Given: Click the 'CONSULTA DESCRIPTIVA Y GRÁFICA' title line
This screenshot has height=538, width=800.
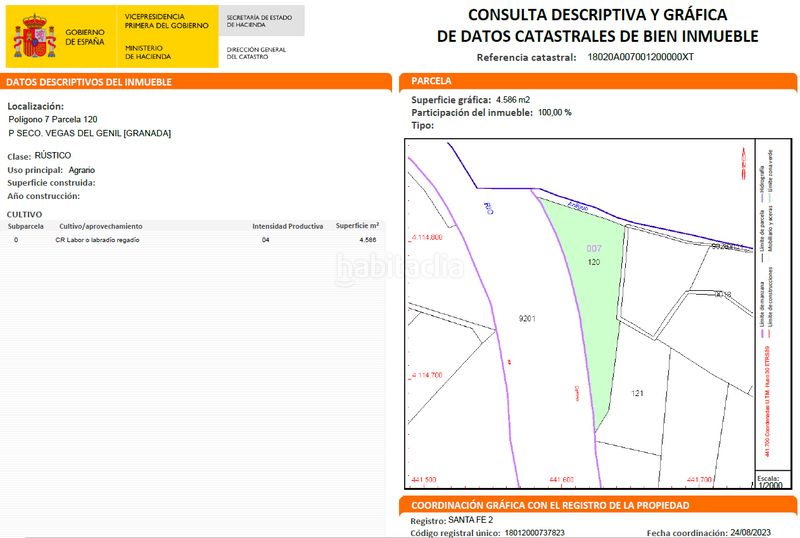Looking at the screenshot, I should 597,15.
